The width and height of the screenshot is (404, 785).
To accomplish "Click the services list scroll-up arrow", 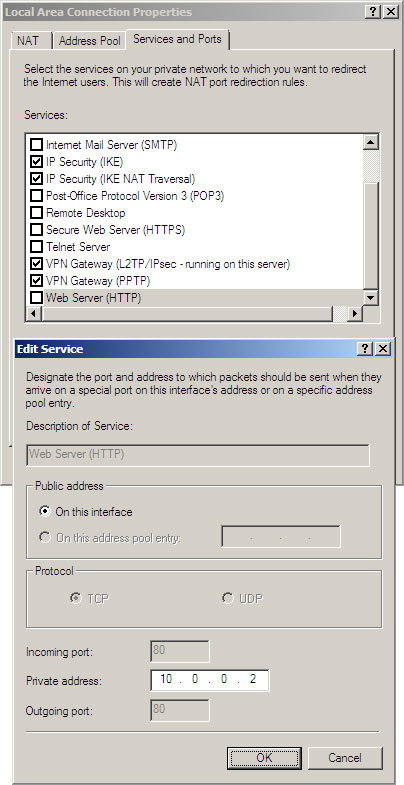I will tap(370, 142).
